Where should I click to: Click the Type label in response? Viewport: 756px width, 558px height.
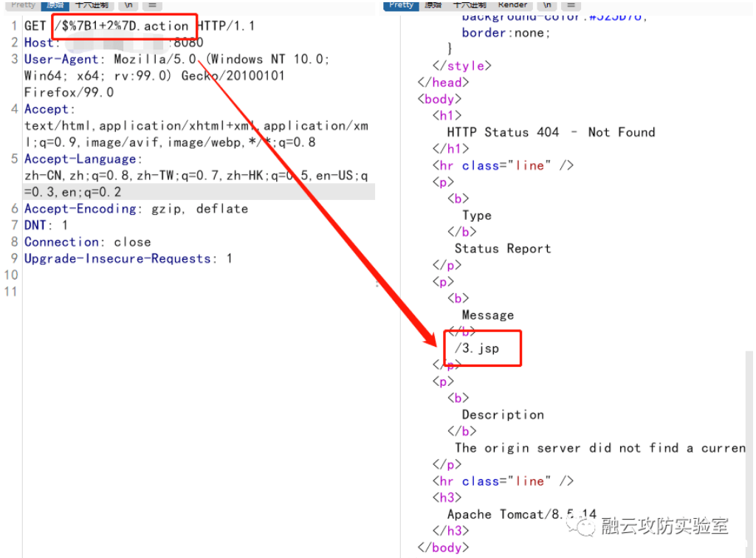(x=476, y=216)
